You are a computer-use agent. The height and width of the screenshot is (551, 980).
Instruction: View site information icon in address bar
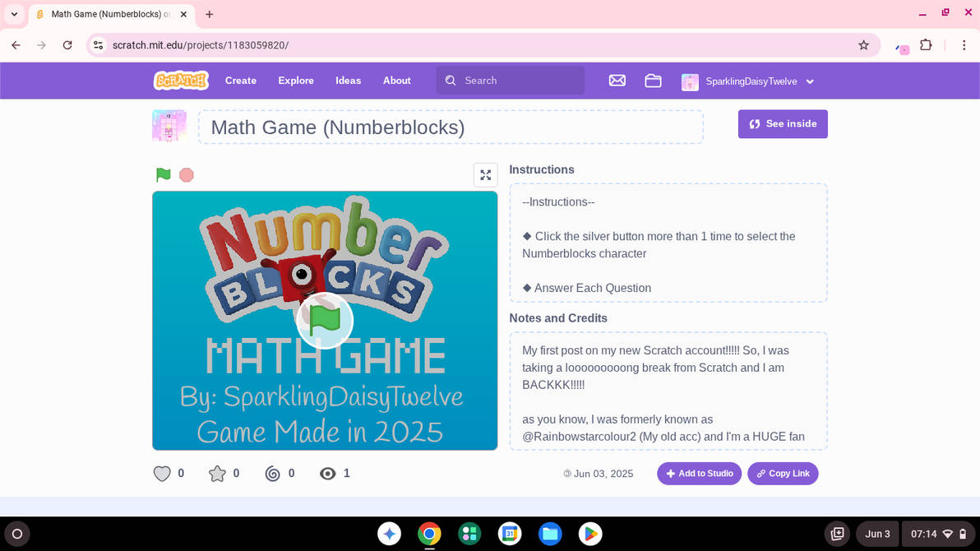pos(98,45)
